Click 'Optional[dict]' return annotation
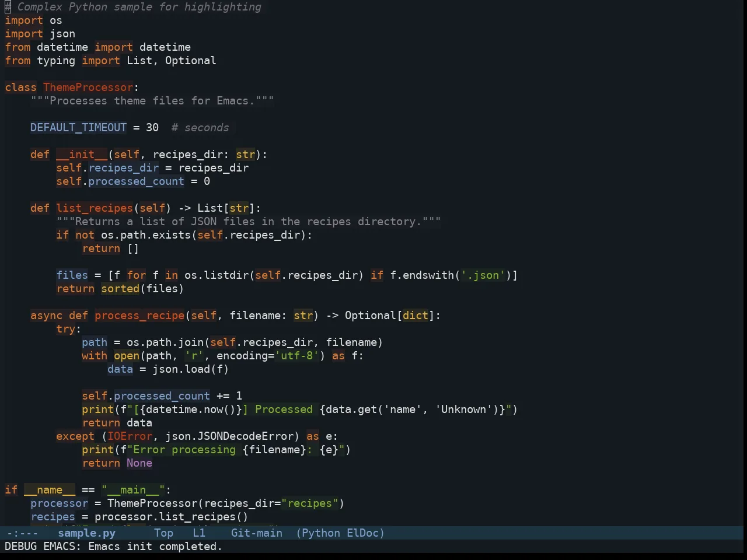The image size is (747, 560). coord(390,316)
